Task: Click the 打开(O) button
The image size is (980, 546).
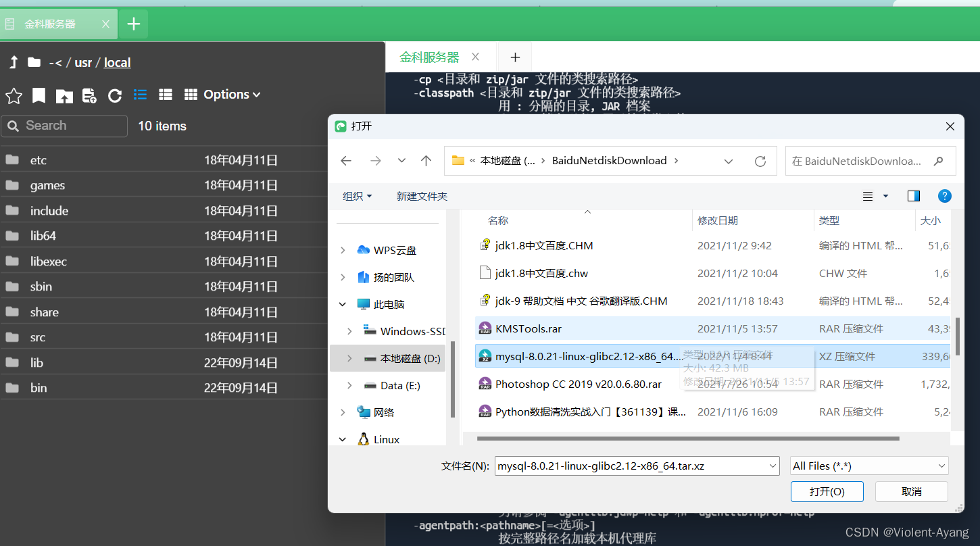Action: 827,491
